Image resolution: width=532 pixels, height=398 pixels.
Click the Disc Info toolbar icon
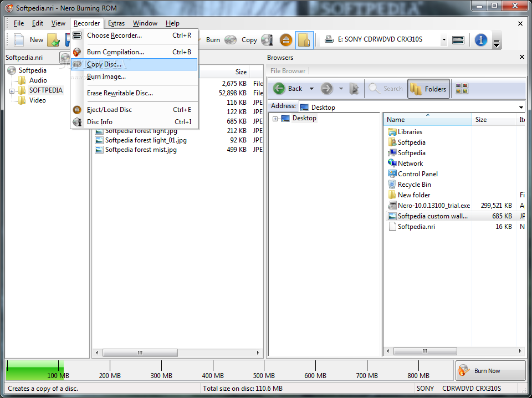coord(267,40)
